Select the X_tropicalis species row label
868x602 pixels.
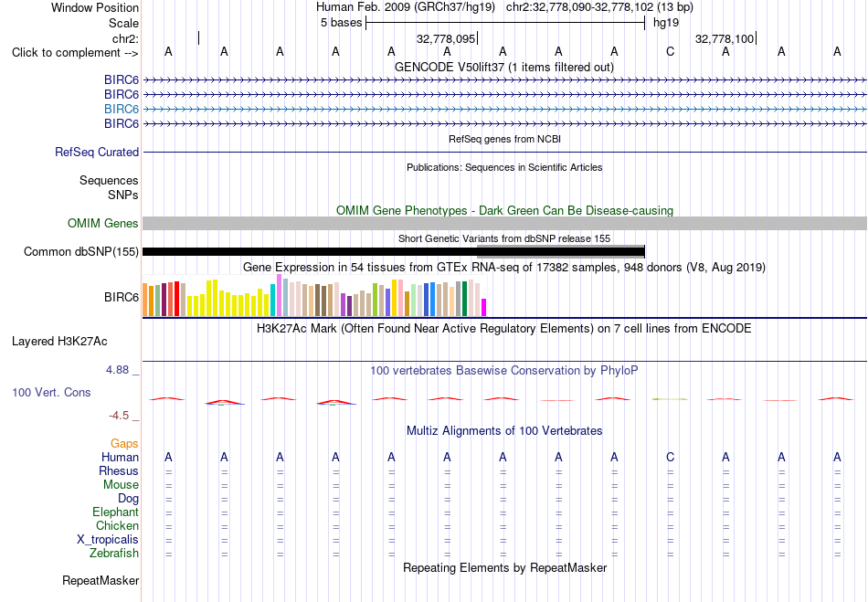click(108, 540)
